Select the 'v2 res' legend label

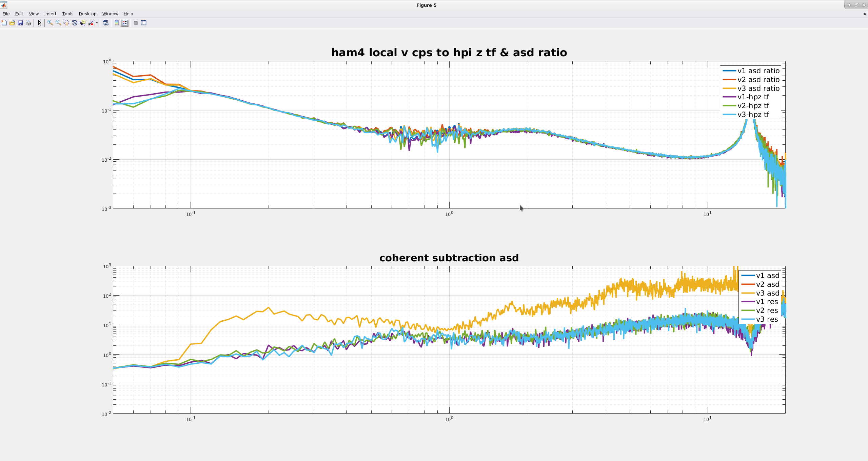click(x=767, y=310)
